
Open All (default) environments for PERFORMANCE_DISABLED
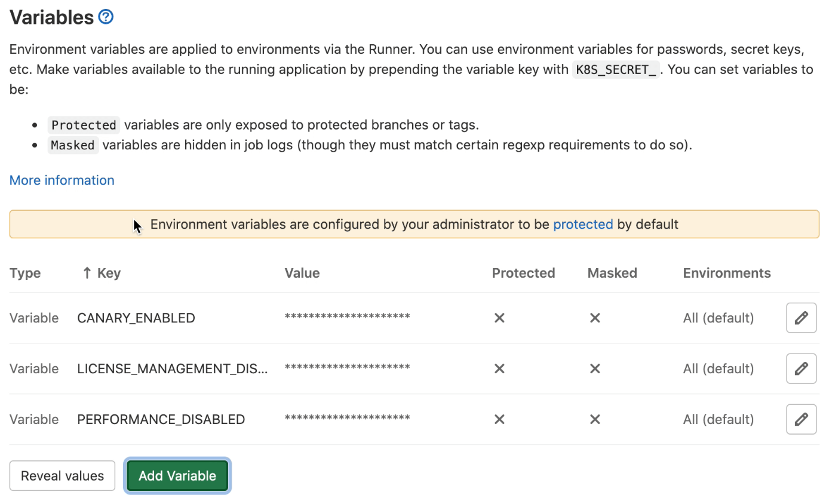pyautogui.click(x=718, y=419)
